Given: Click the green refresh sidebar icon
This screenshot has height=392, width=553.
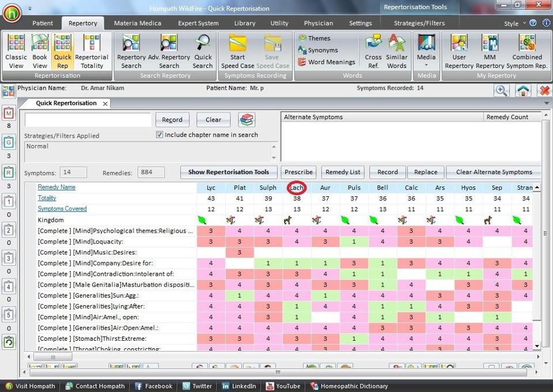Looking at the screenshot, I should 9,342.
